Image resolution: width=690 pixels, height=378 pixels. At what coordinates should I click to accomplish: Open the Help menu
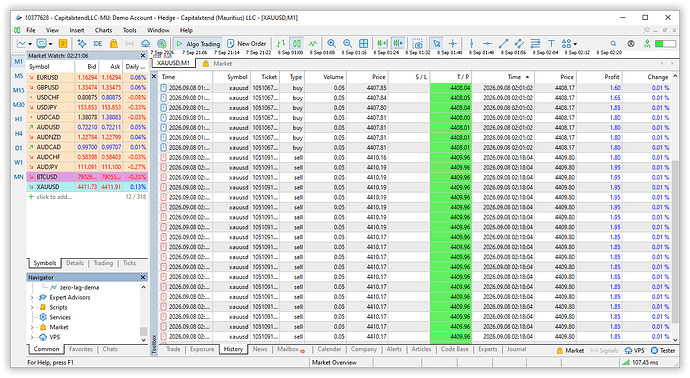pyautogui.click(x=186, y=30)
